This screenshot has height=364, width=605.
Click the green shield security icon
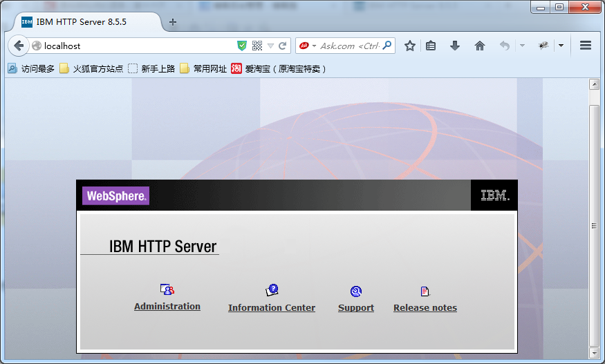pyautogui.click(x=242, y=46)
